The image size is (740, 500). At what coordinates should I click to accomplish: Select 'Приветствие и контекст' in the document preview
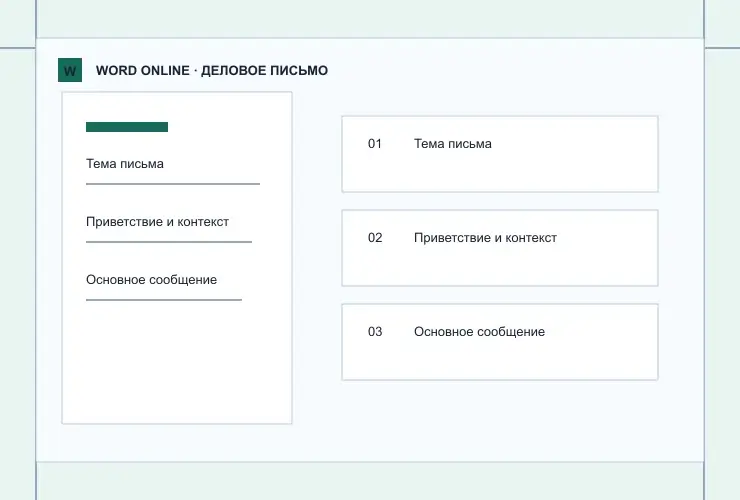pos(157,222)
